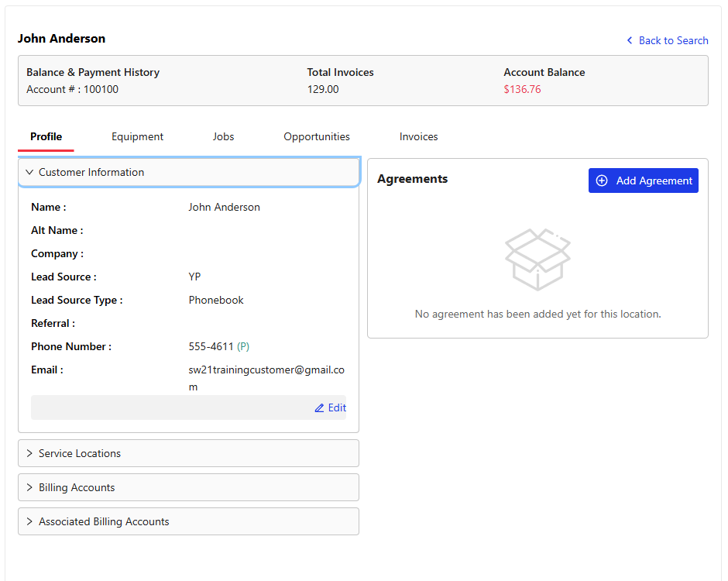Expand the Billing Accounts section
This screenshot has height=581, width=728.
click(x=188, y=487)
